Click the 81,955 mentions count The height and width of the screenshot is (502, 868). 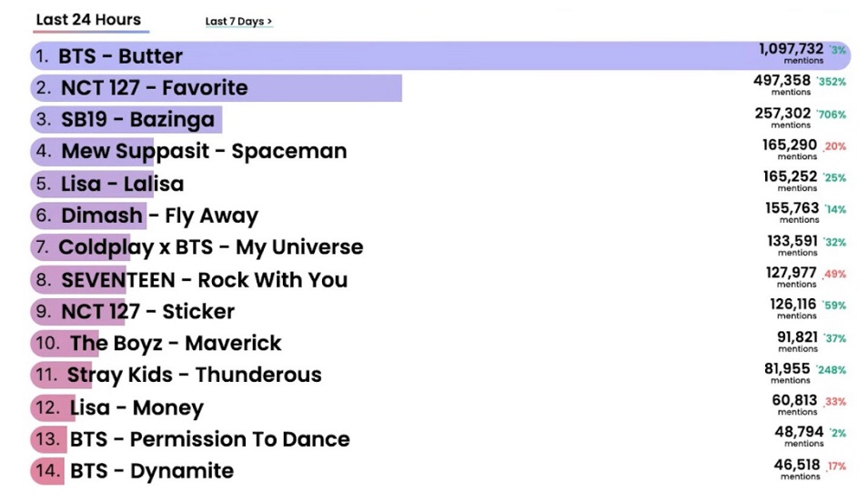pos(787,373)
